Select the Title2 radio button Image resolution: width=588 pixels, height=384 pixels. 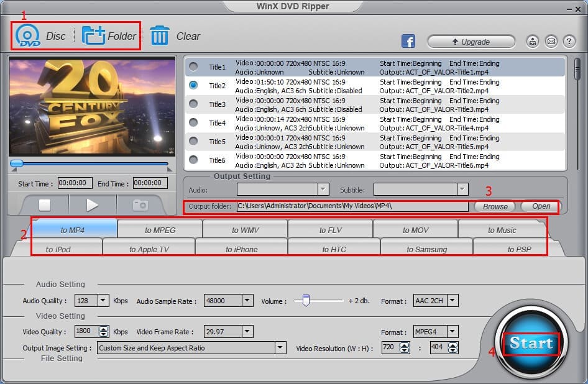(x=193, y=85)
